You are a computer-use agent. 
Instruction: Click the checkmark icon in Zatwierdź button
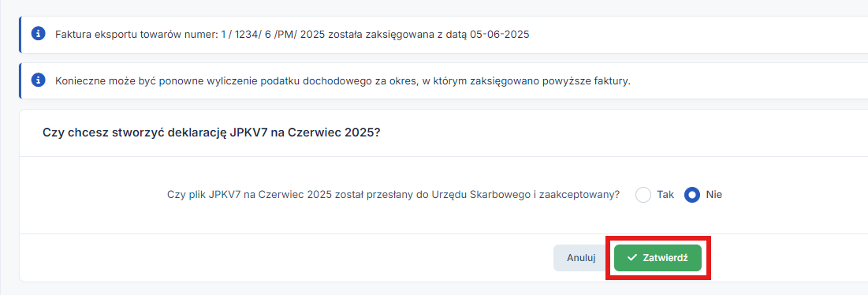(x=631, y=258)
